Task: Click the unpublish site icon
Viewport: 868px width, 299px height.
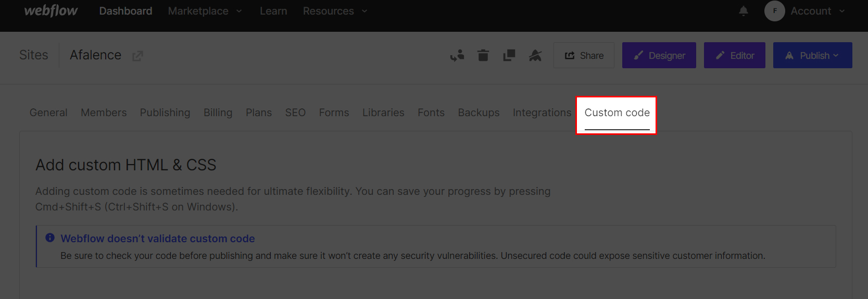Action: point(535,55)
